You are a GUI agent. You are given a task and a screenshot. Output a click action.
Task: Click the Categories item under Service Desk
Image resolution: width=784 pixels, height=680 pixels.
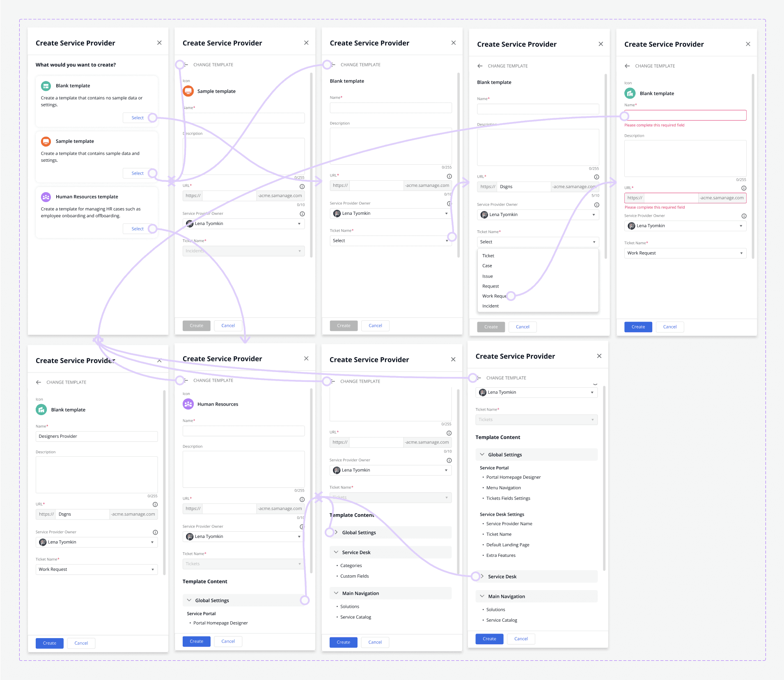[x=351, y=566]
